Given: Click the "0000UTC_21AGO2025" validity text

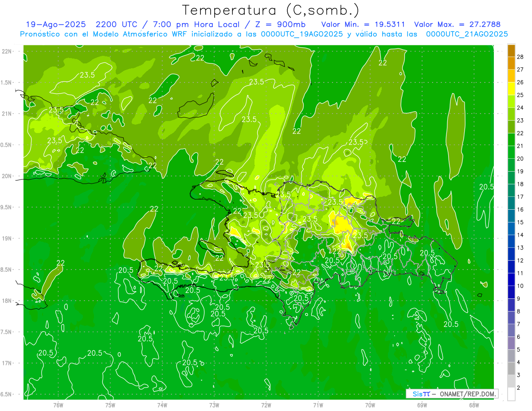Looking at the screenshot, I should point(467,34).
